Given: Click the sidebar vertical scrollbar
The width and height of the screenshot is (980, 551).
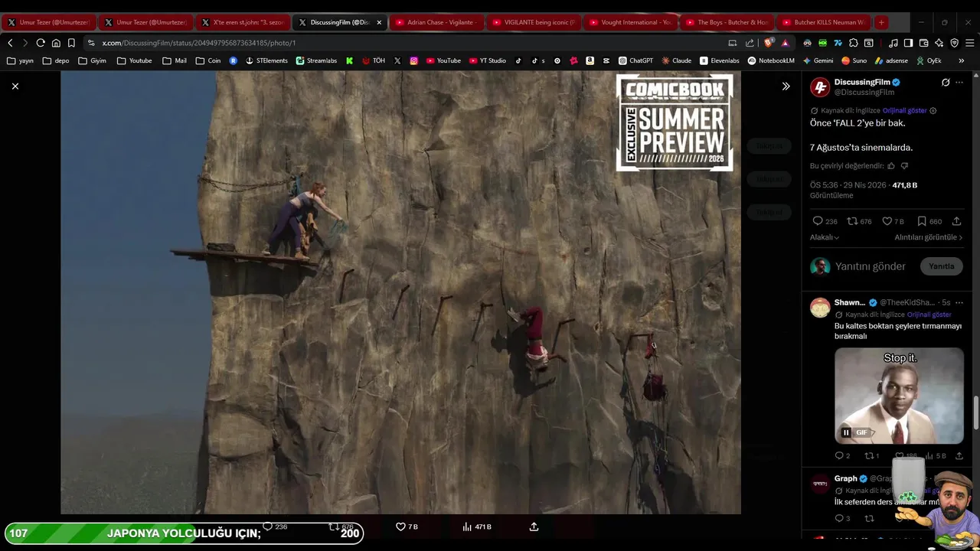Looking at the screenshot, I should pyautogui.click(x=976, y=413).
